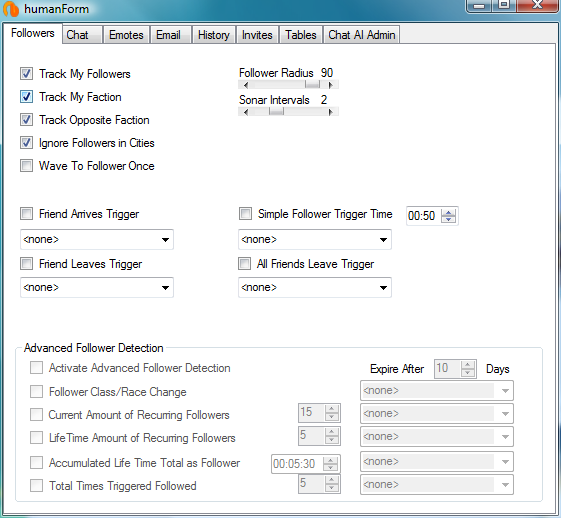The image size is (561, 518).
Task: Switch to the Chat tab
Action: tap(82, 35)
